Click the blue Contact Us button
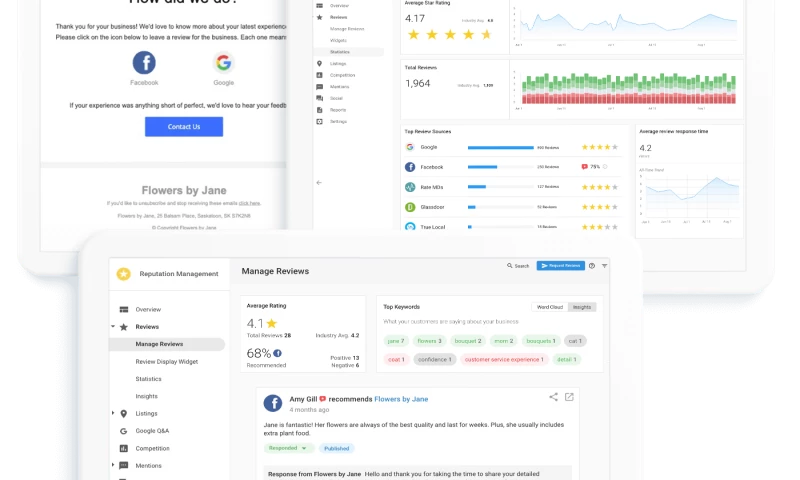Screen dimensions: 800x480 click(184, 127)
